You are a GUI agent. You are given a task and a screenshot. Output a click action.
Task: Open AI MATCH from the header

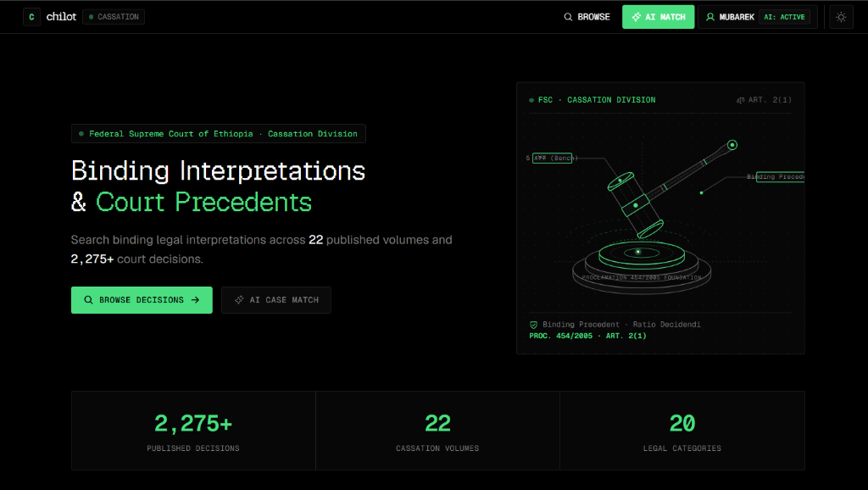pyautogui.click(x=658, y=17)
